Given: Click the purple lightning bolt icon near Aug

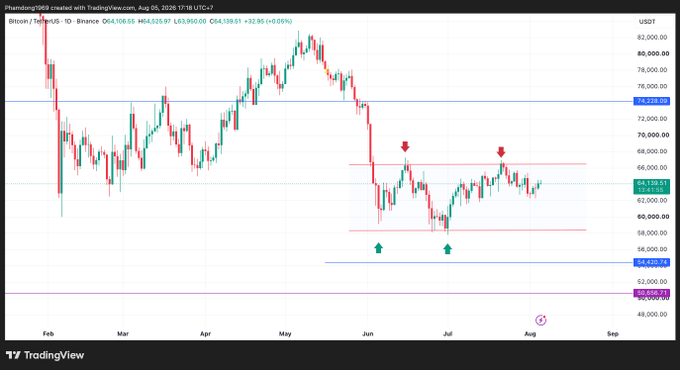Looking at the screenshot, I should coord(540,320).
